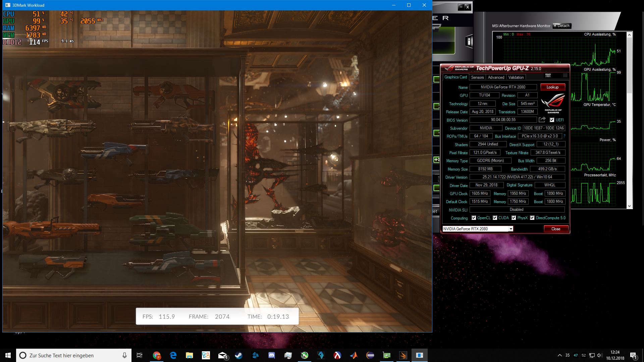The width and height of the screenshot is (644, 362).
Task: Click the 3DMark Workload window title
Action: [28, 5]
